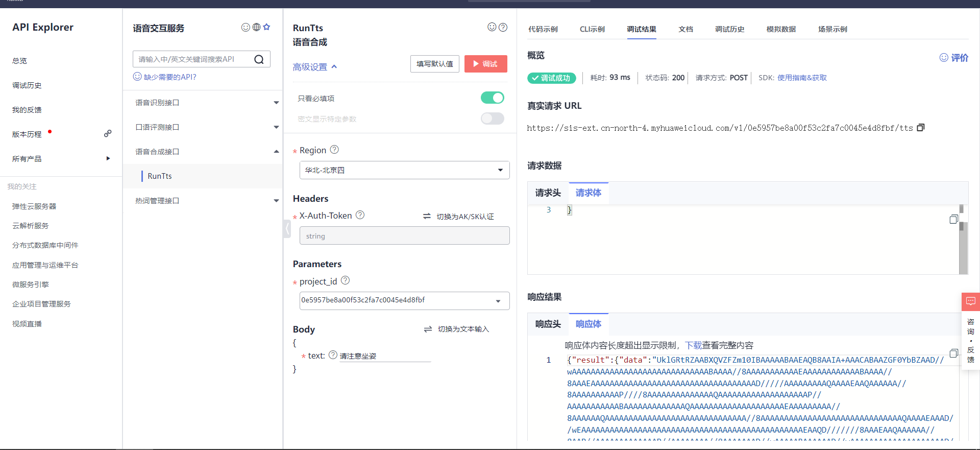
Task: Copy the request body content
Action: pos(953,219)
